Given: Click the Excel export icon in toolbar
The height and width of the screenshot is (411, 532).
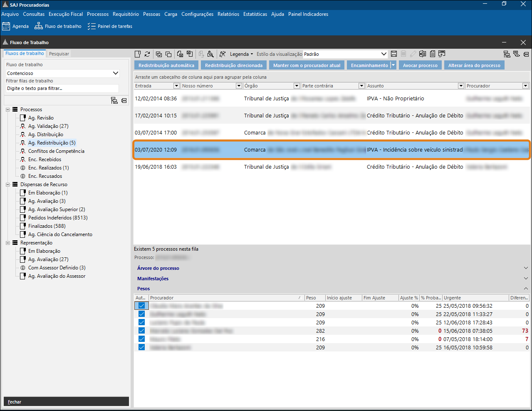Looking at the screenshot, I should pos(423,54).
